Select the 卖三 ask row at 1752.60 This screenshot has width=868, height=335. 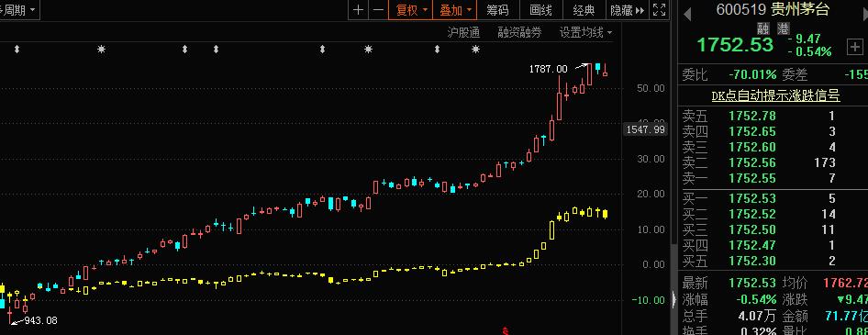pyautogui.click(x=772, y=147)
